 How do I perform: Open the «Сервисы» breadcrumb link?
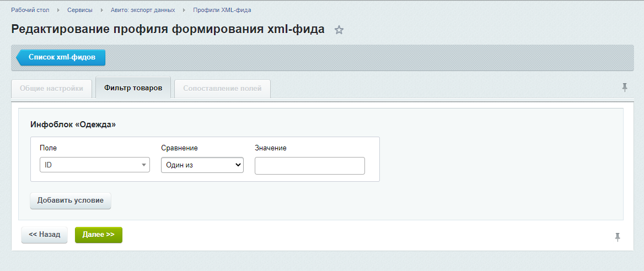[80, 10]
